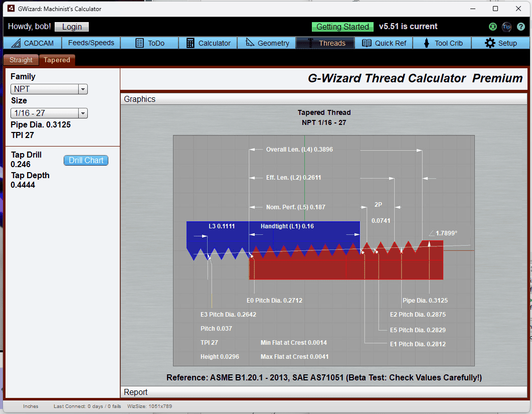Click the 'TPI 27' sidebar value
This screenshot has height=414, width=532.
(22, 135)
